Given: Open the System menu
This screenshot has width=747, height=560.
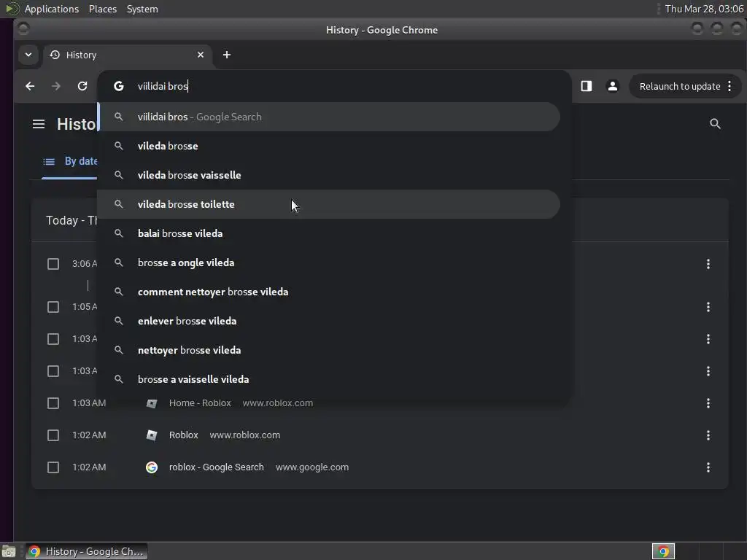Looking at the screenshot, I should [142, 9].
